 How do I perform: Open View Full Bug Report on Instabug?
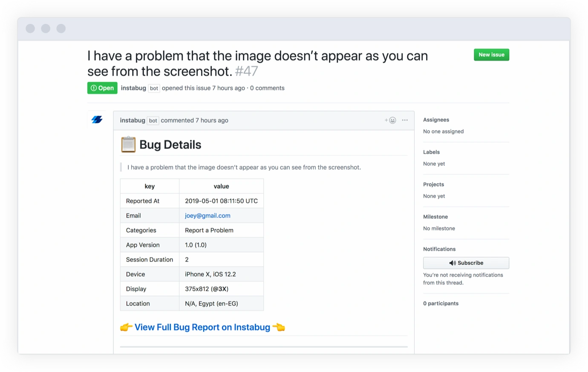(202, 327)
